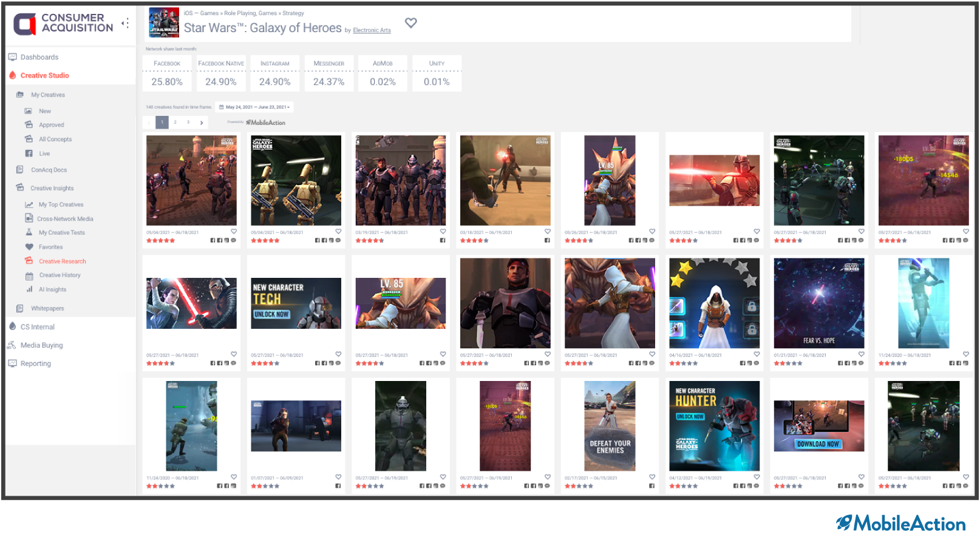980x546 pixels.
Task: Click Dashboards monitor icon
Action: coord(12,57)
